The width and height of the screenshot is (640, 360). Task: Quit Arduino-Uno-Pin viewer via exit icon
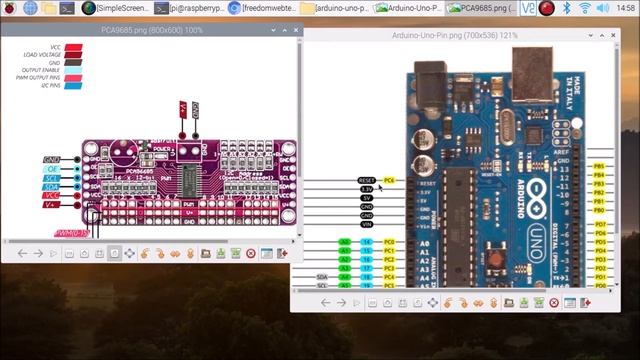coord(585,303)
